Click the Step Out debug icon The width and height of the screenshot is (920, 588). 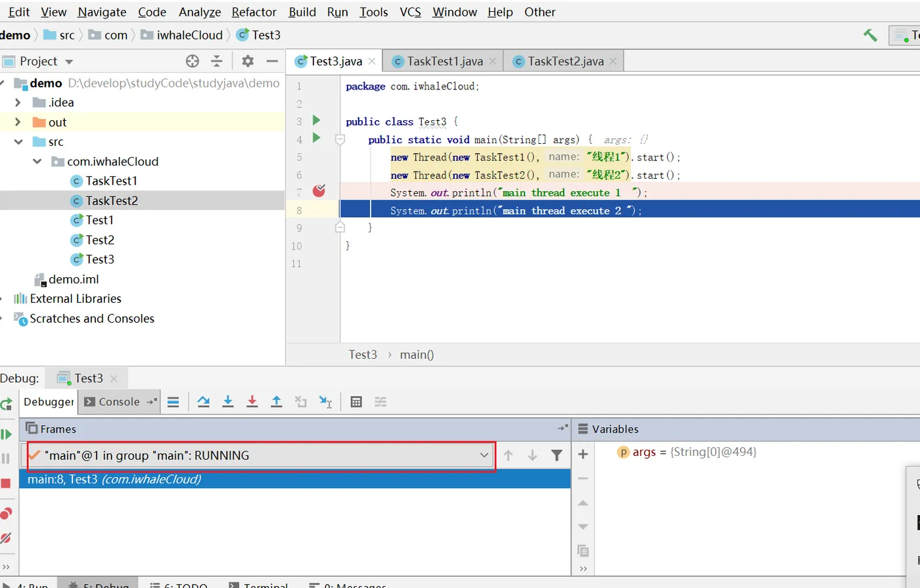coord(277,401)
